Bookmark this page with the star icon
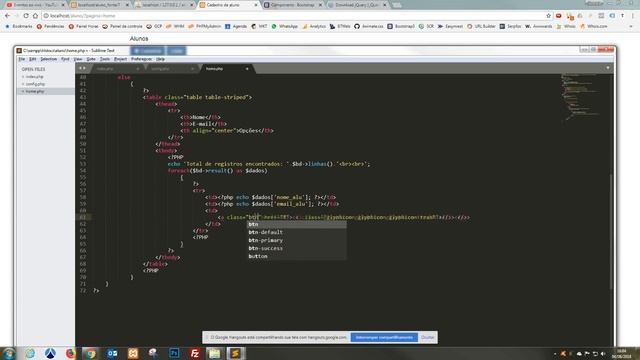The image size is (640, 360). tap(548, 16)
